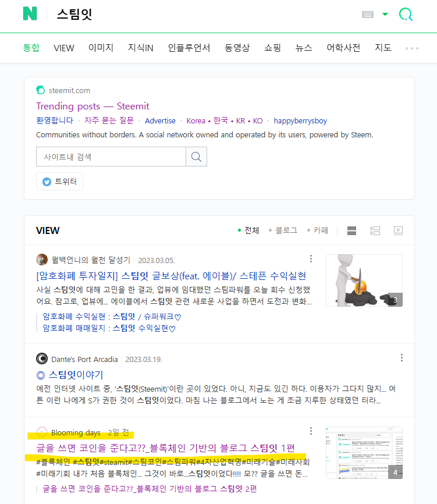Open the 트위터 button
437x504 pixels.
coord(59,181)
